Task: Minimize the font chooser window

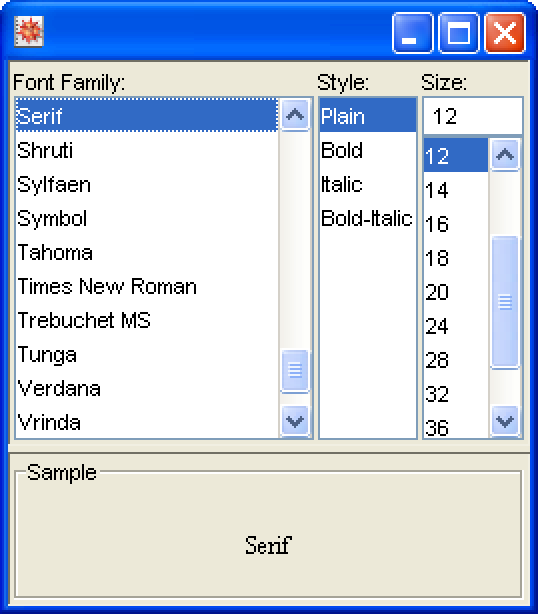Action: [413, 33]
